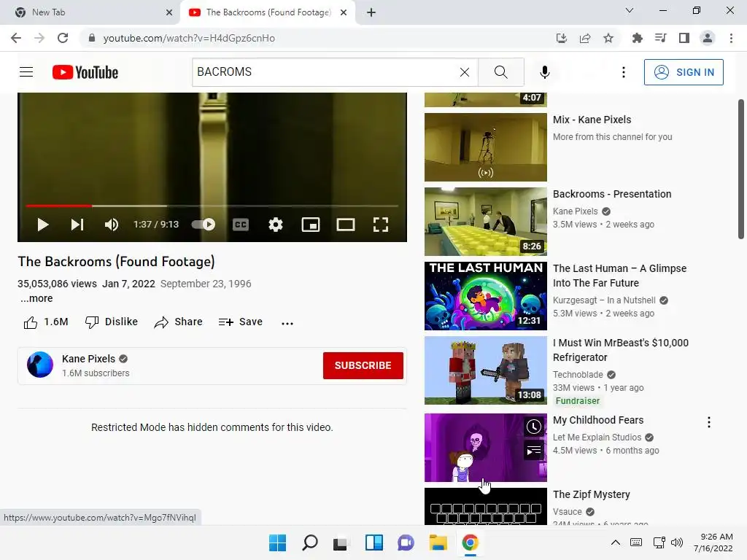Viewport: 747px width, 560px height.
Task: Enter full screen mode
Action: point(381,225)
